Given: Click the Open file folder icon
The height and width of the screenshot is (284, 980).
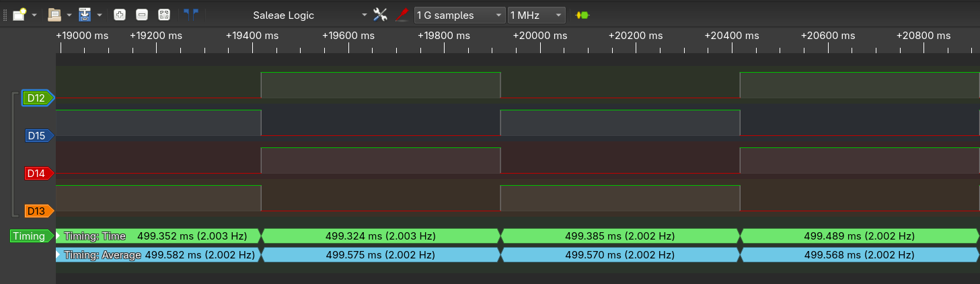Looking at the screenshot, I should [x=54, y=14].
